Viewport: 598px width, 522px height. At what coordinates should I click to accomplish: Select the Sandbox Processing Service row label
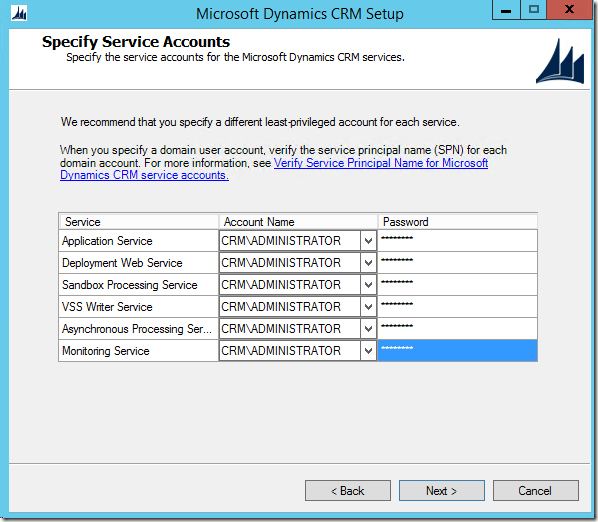click(130, 285)
